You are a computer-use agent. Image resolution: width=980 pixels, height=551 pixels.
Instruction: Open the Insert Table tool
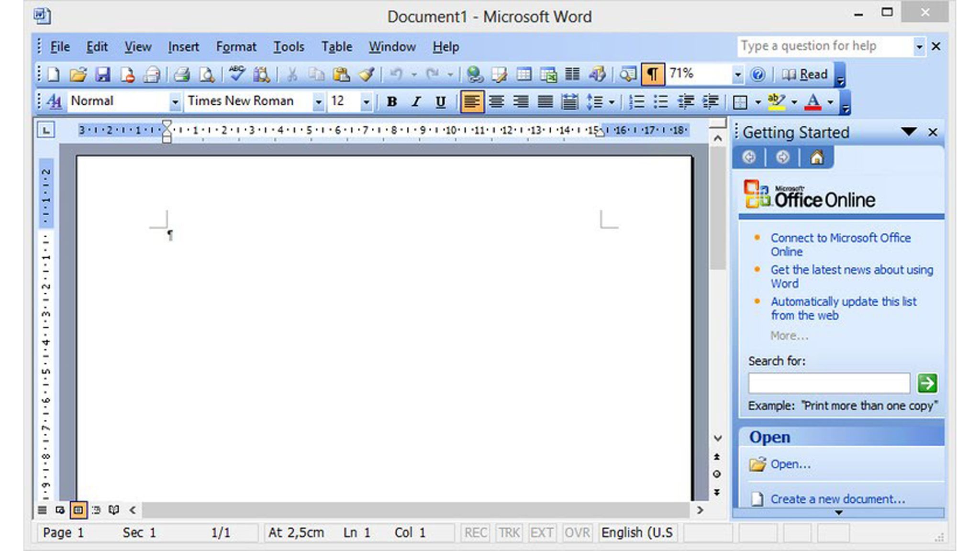[x=524, y=74]
